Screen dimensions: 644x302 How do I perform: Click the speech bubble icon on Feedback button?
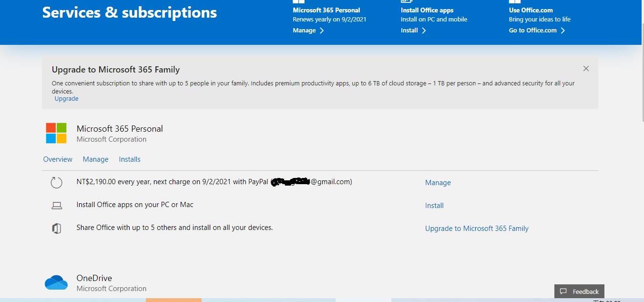[x=563, y=292]
